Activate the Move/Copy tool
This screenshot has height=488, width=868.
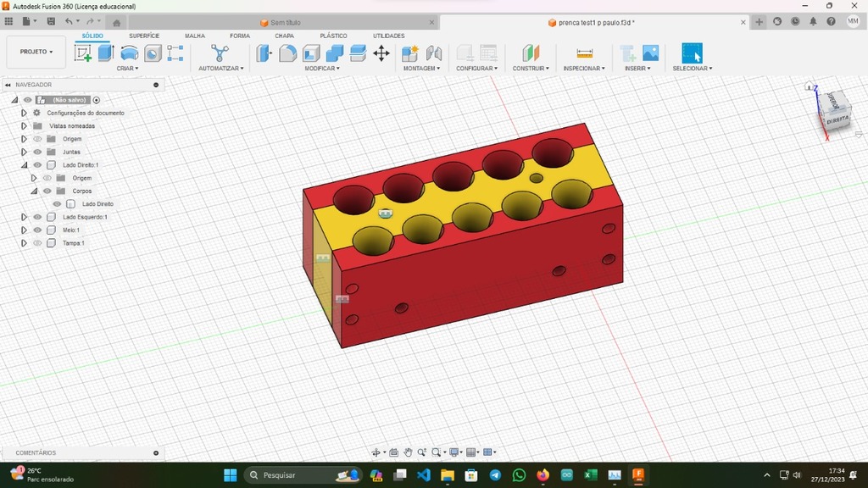click(381, 53)
